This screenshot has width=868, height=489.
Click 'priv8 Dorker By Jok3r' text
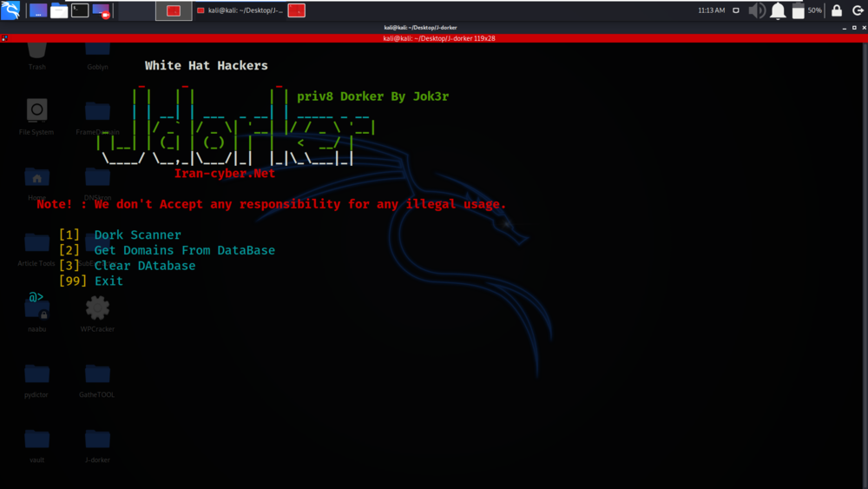tap(372, 96)
